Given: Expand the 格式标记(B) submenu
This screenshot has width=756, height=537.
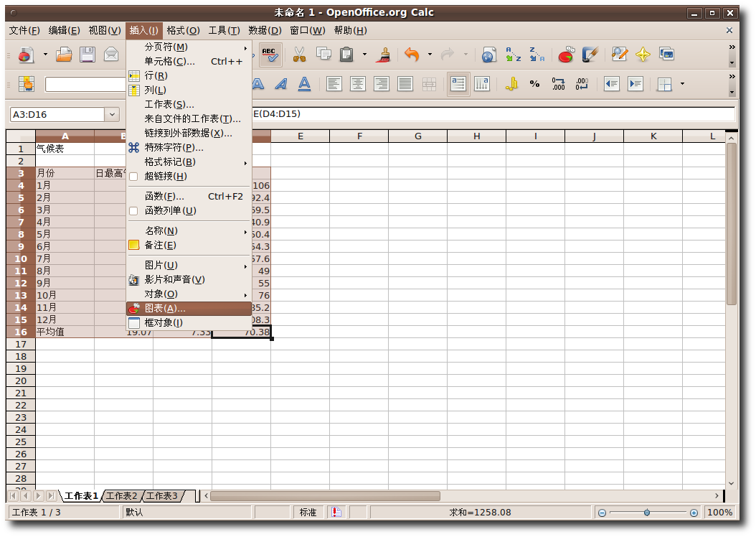Looking at the screenshot, I should pos(189,162).
